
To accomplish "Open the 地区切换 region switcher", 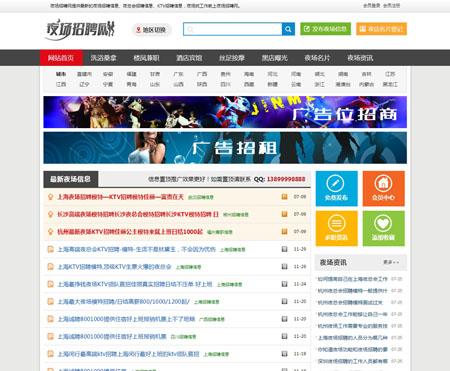I will 152,30.
